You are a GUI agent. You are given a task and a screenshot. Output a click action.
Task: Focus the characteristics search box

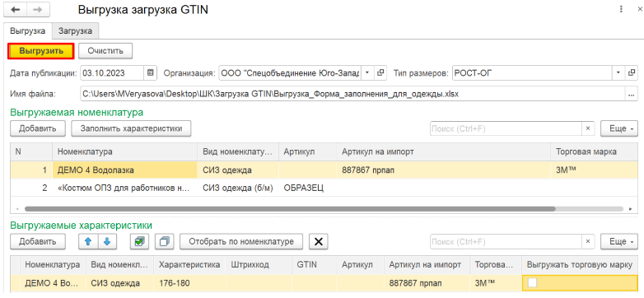pos(506,241)
